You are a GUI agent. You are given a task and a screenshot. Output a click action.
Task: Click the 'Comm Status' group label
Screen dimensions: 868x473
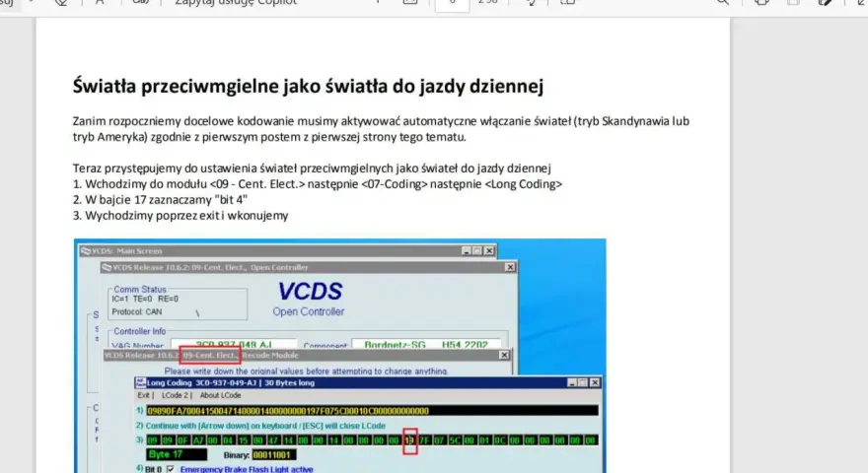tap(139, 290)
